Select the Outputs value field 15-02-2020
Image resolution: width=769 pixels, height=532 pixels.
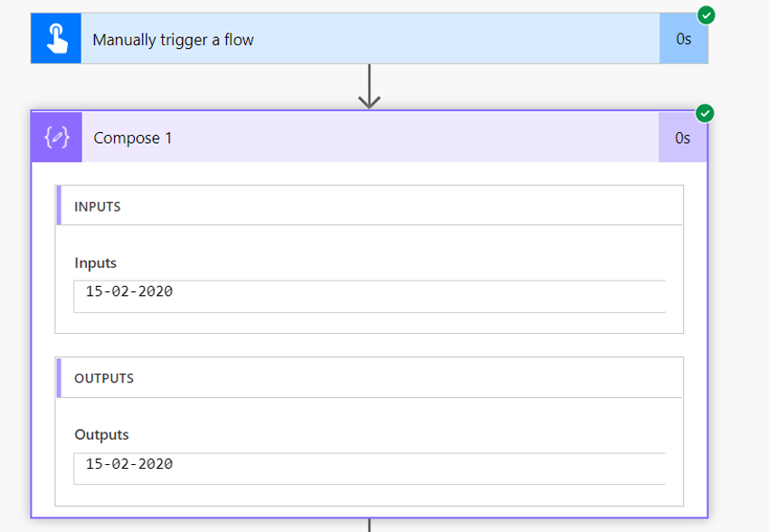pyautogui.click(x=369, y=469)
